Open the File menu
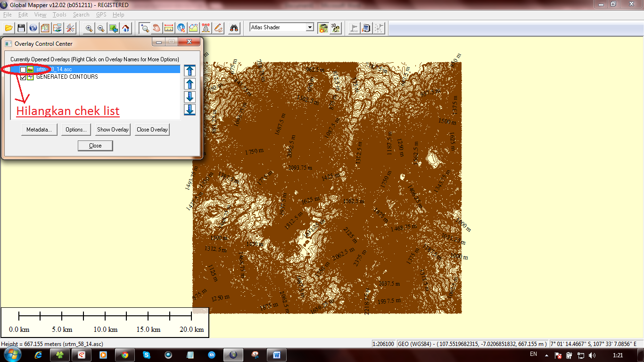The width and height of the screenshot is (644, 362). click(7, 15)
